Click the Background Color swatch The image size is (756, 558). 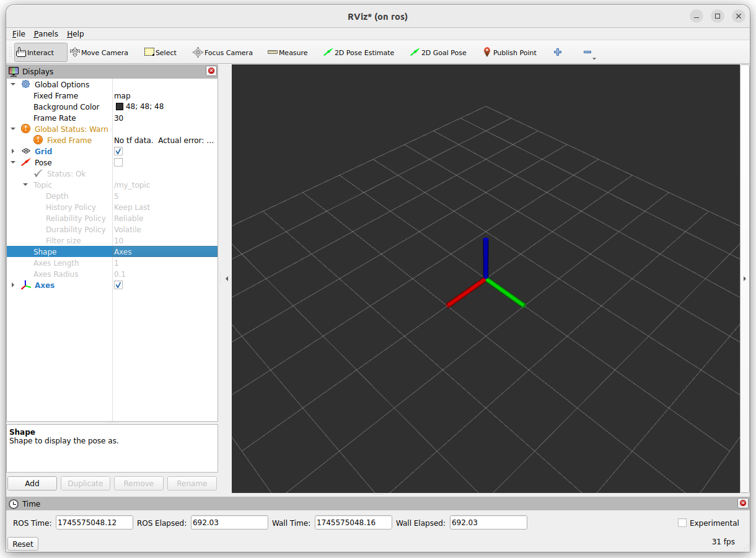coord(120,107)
